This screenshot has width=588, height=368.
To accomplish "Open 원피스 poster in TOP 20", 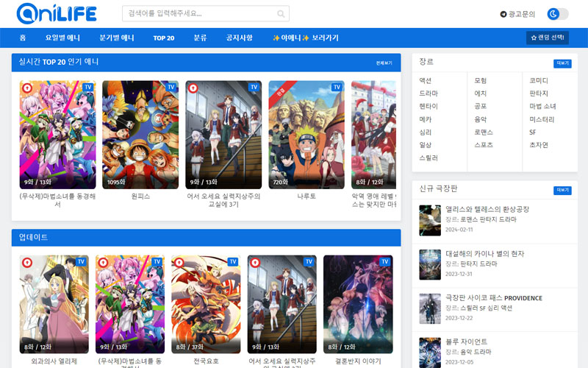I will point(140,135).
